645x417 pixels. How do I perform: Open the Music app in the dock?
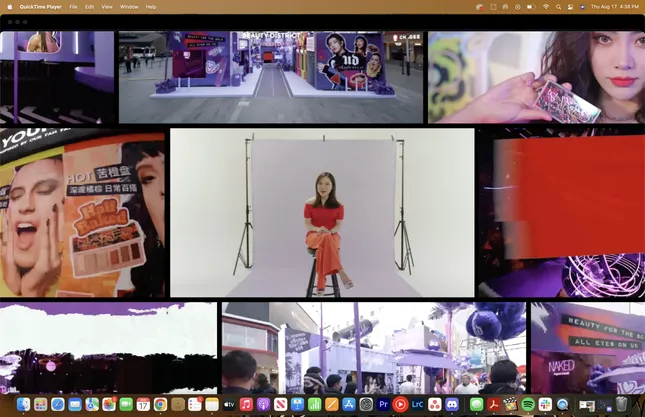pyautogui.click(x=246, y=404)
